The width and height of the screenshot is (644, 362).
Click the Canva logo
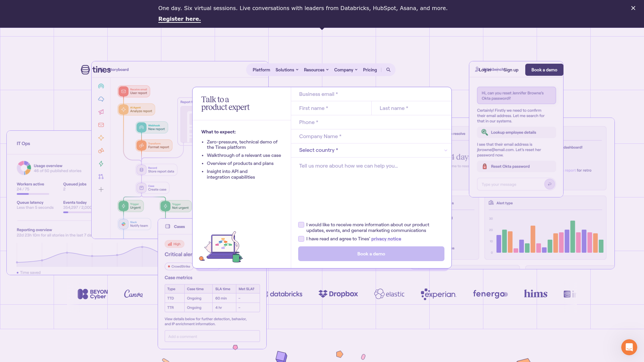(x=133, y=294)
